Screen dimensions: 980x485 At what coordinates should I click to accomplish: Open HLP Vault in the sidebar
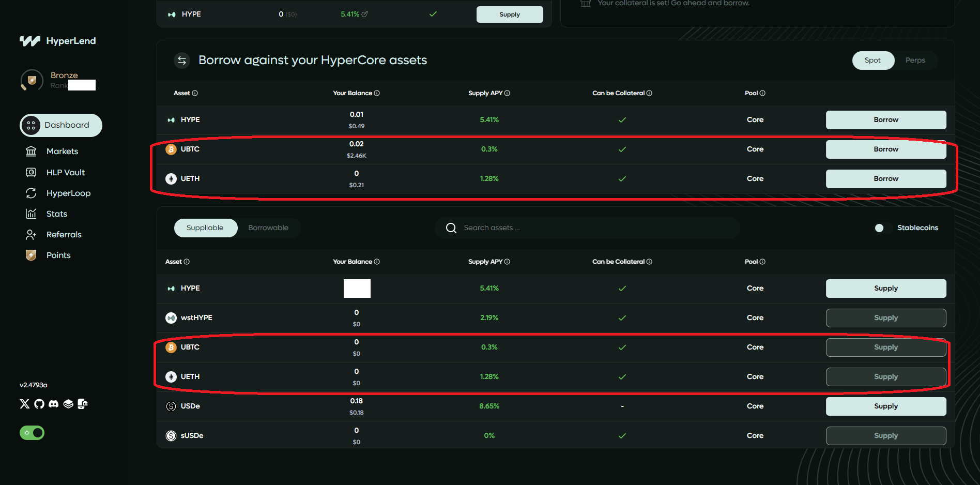coord(55,172)
